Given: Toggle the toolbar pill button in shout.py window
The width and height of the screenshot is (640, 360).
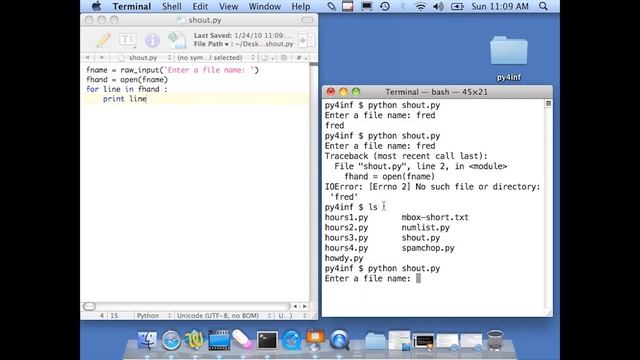Looking at the screenshot, I should tap(307, 20).
